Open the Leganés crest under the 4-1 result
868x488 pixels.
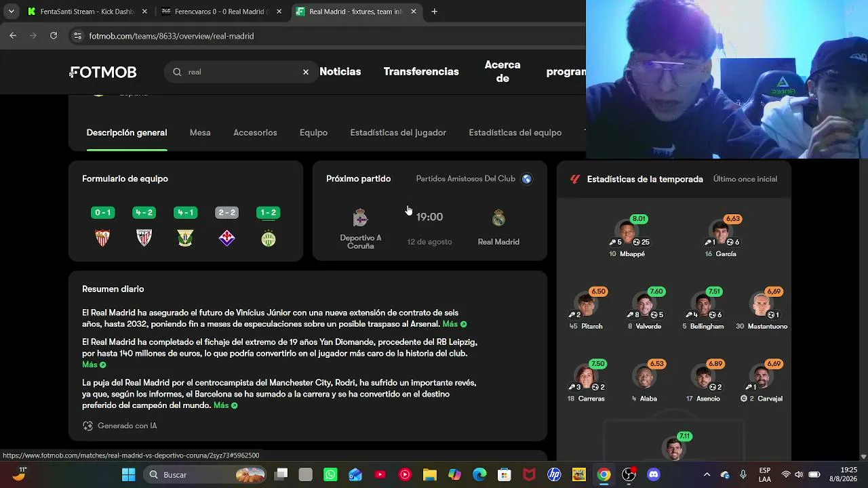(185, 238)
